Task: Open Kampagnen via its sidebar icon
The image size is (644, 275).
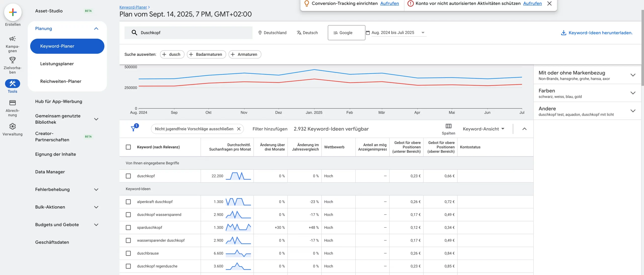Action: [12, 39]
